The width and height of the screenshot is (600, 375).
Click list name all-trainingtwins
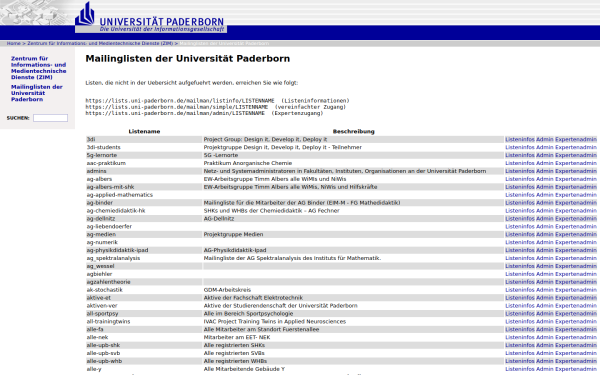click(x=108, y=321)
